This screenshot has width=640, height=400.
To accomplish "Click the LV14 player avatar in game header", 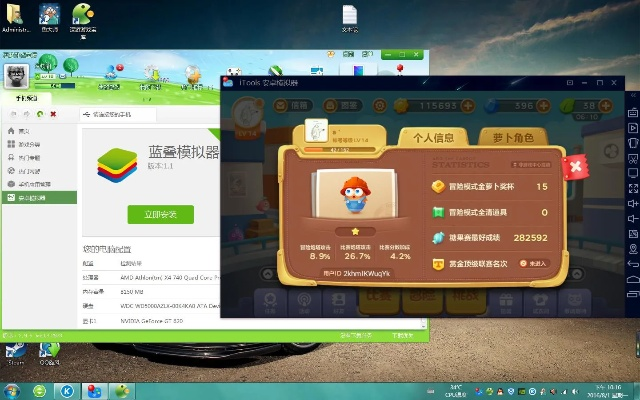I will [247, 118].
